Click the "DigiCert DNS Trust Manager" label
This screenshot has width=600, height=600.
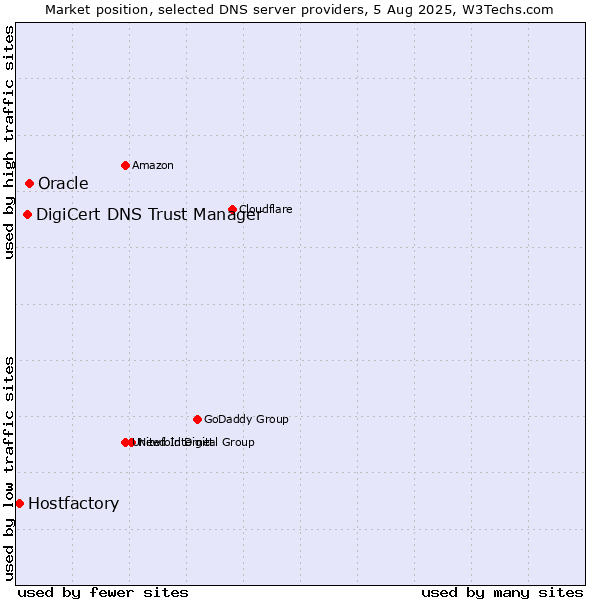[149, 214]
